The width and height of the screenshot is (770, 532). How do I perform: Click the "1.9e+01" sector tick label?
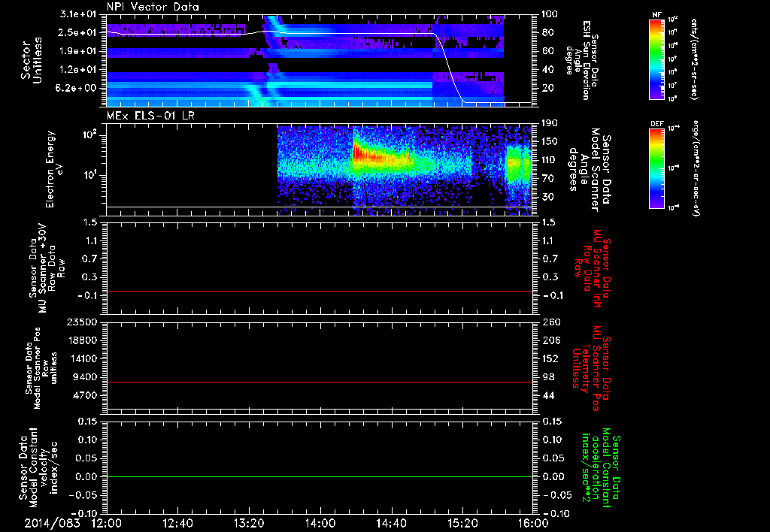click(x=78, y=51)
